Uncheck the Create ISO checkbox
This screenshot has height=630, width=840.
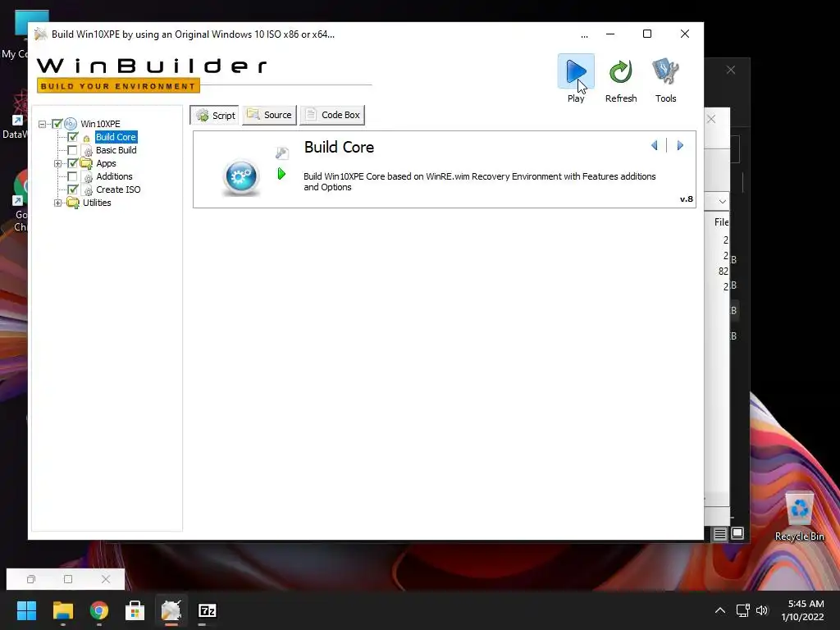tap(72, 189)
